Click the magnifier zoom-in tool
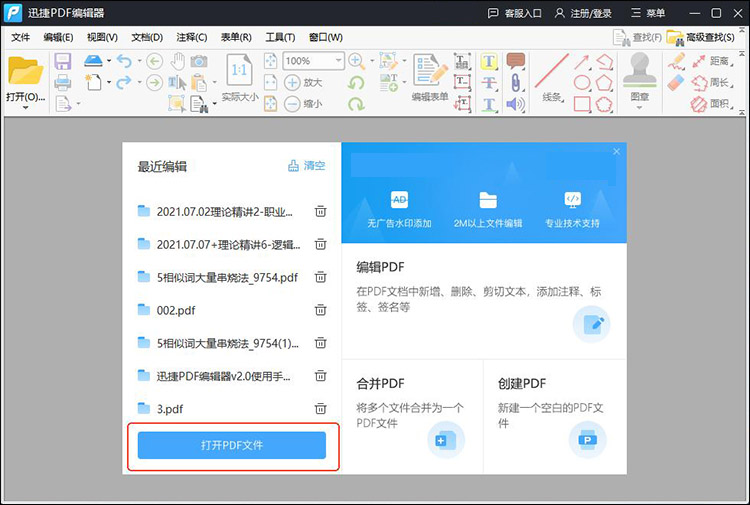This screenshot has height=505, width=750. [356, 61]
